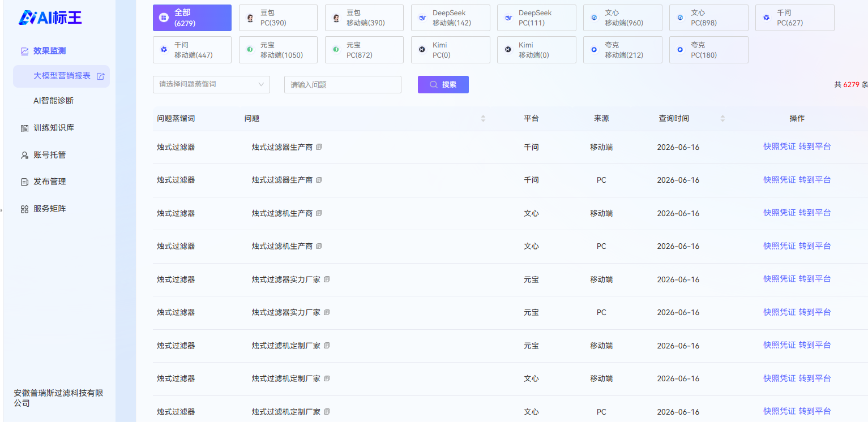Copy question in the 文心 移动端 过滤机生产商 row

click(x=319, y=213)
